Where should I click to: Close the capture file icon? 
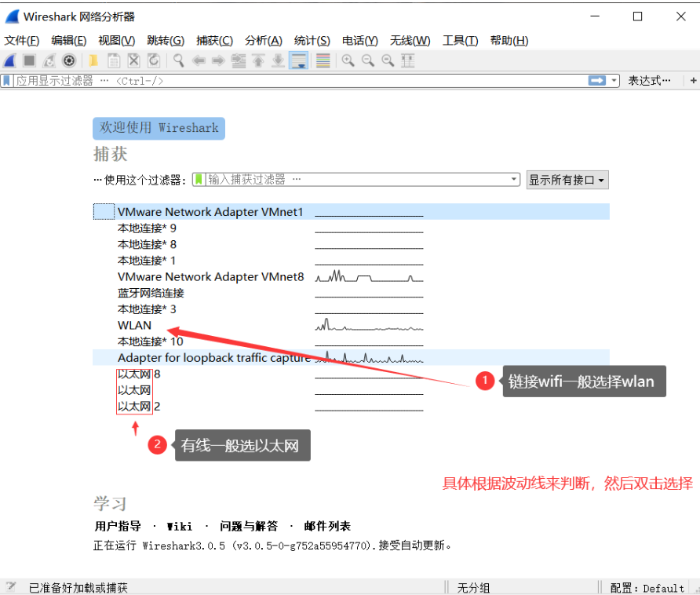coord(134,60)
